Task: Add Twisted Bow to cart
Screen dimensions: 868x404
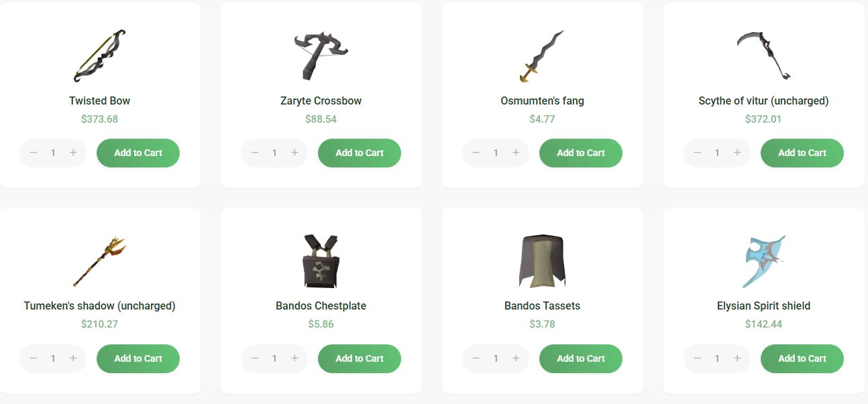Action: tap(138, 153)
